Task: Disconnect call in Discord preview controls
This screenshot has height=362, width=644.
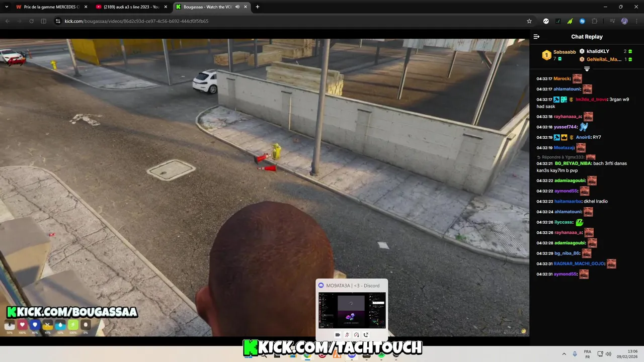Action: 366,335
